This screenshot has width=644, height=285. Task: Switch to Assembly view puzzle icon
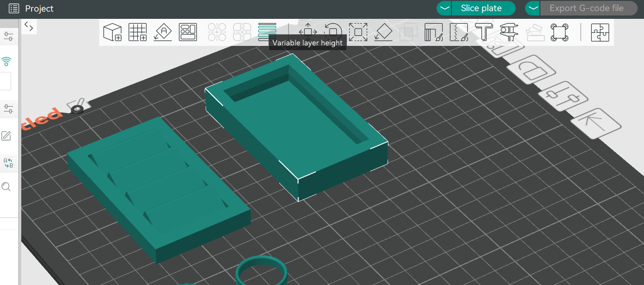point(600,32)
